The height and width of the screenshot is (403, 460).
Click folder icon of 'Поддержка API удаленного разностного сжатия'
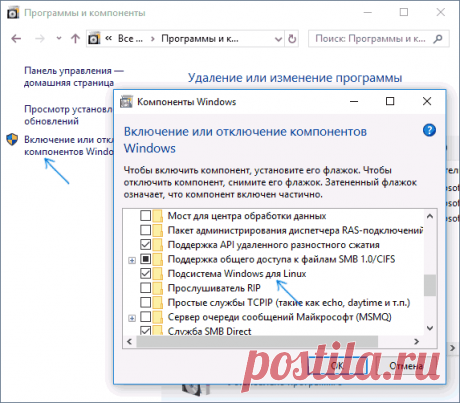[158, 245]
